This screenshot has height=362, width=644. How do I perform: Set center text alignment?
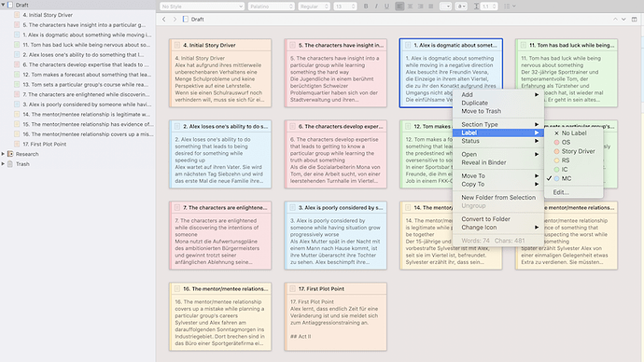[410, 7]
